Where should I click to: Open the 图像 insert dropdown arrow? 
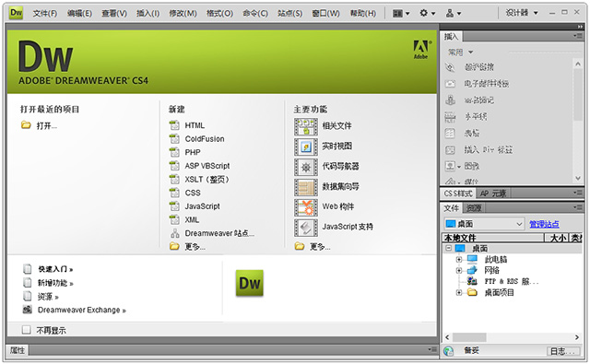(459, 167)
